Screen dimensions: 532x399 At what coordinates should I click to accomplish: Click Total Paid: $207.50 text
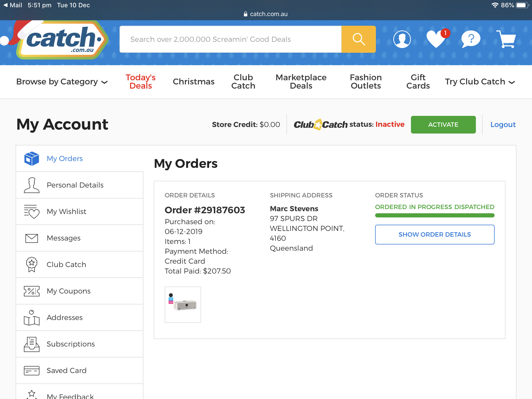[x=198, y=271]
